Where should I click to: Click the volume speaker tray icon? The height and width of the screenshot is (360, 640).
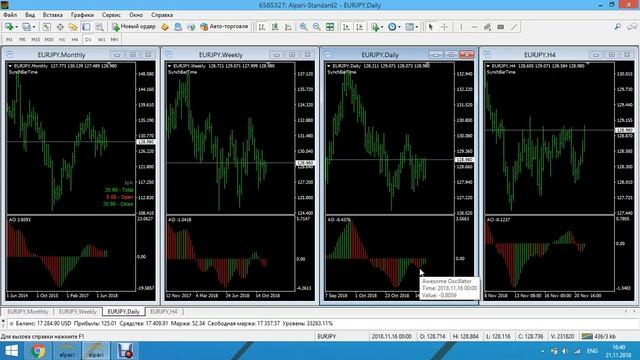(565, 351)
